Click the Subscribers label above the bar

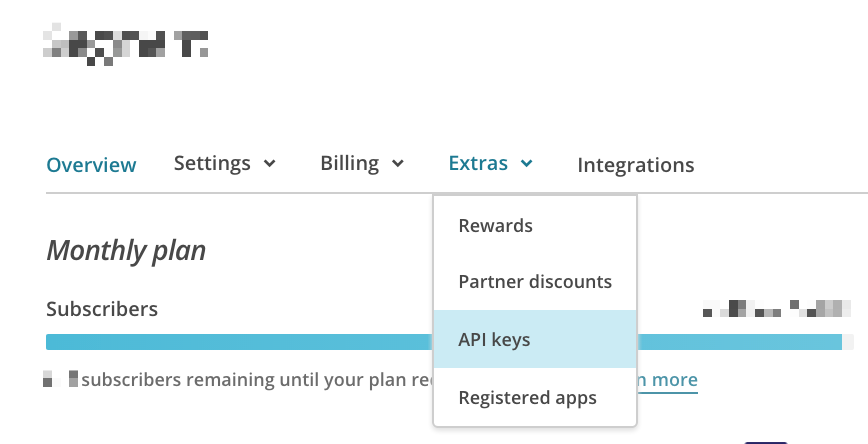(102, 309)
